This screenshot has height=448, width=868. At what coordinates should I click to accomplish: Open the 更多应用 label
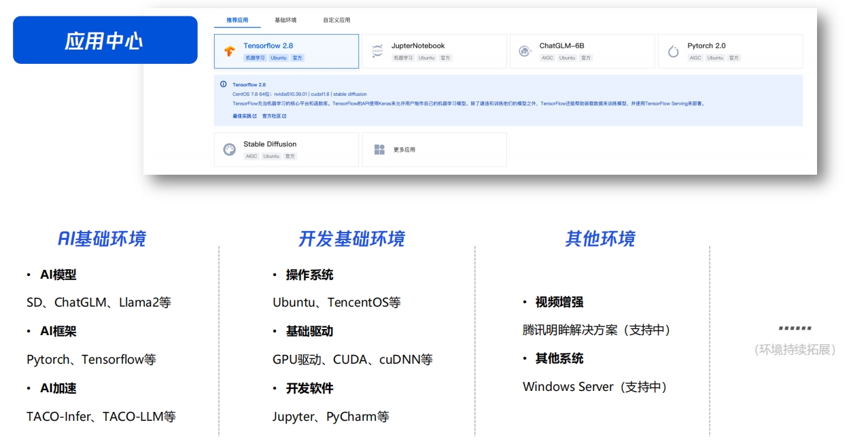click(x=404, y=150)
